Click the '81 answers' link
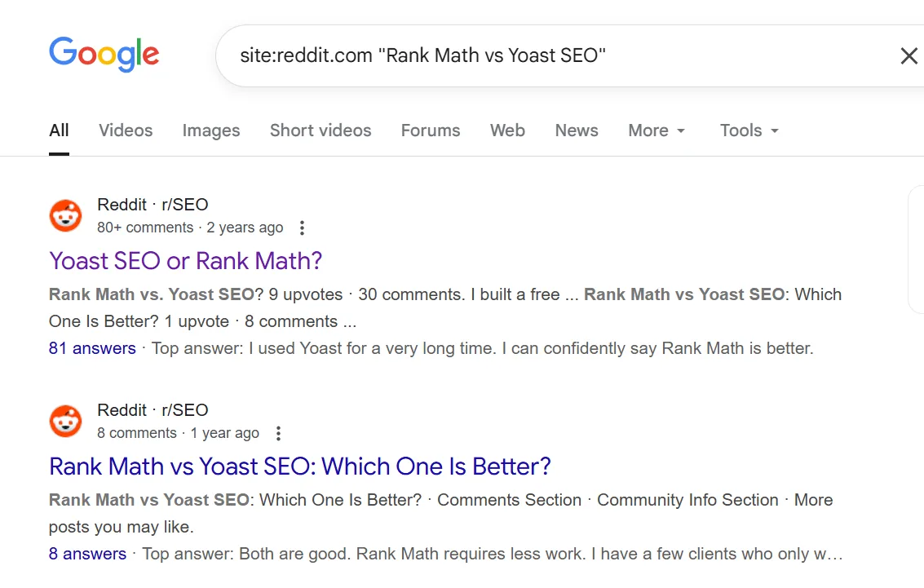Viewport: 924px width, 588px height. pos(91,348)
